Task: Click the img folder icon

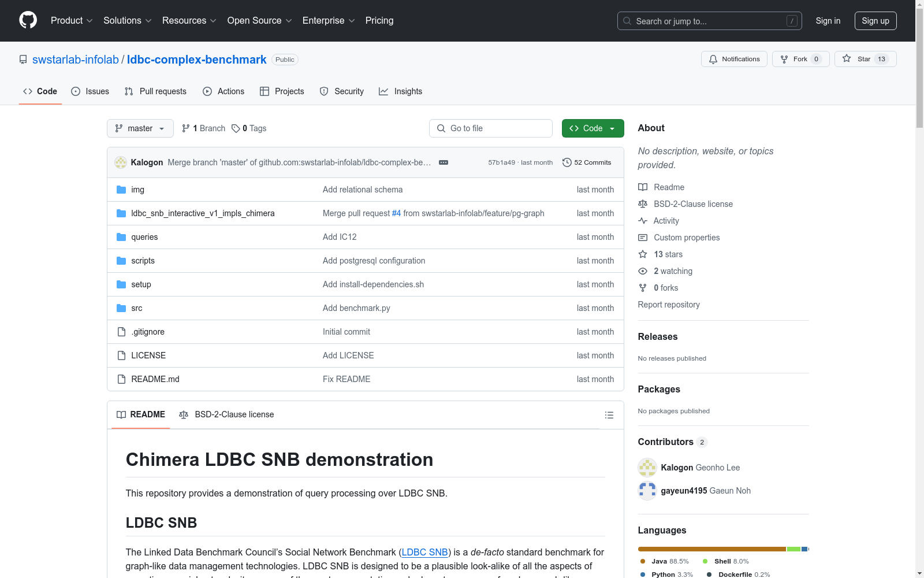Action: coord(121,190)
